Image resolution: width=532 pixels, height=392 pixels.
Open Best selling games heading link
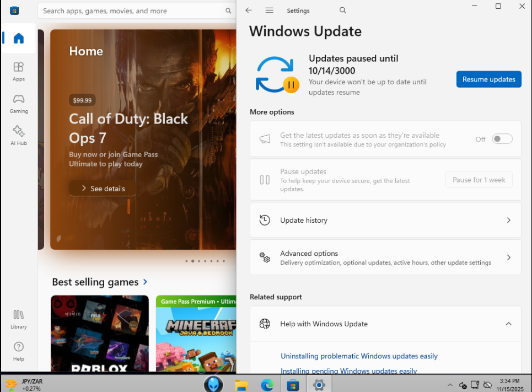tap(95, 282)
